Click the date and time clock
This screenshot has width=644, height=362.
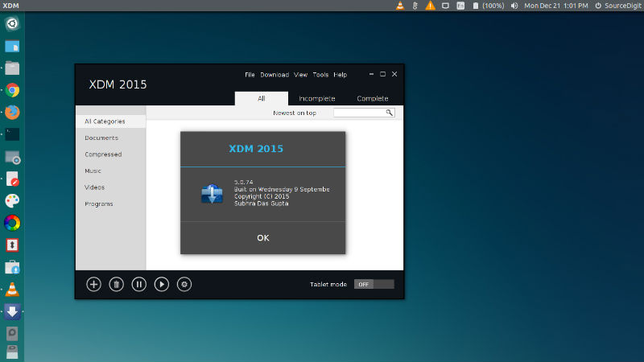(x=556, y=6)
